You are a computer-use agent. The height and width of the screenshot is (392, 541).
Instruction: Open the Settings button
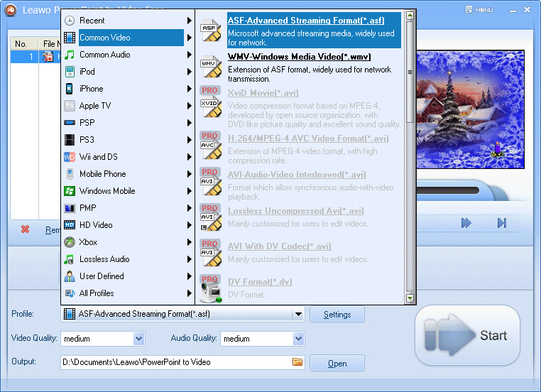pyautogui.click(x=337, y=315)
